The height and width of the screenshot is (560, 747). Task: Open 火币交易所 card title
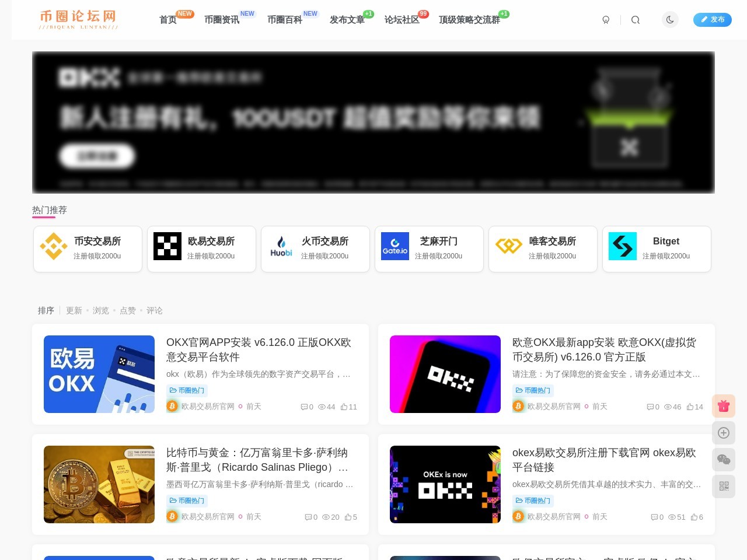pos(325,242)
